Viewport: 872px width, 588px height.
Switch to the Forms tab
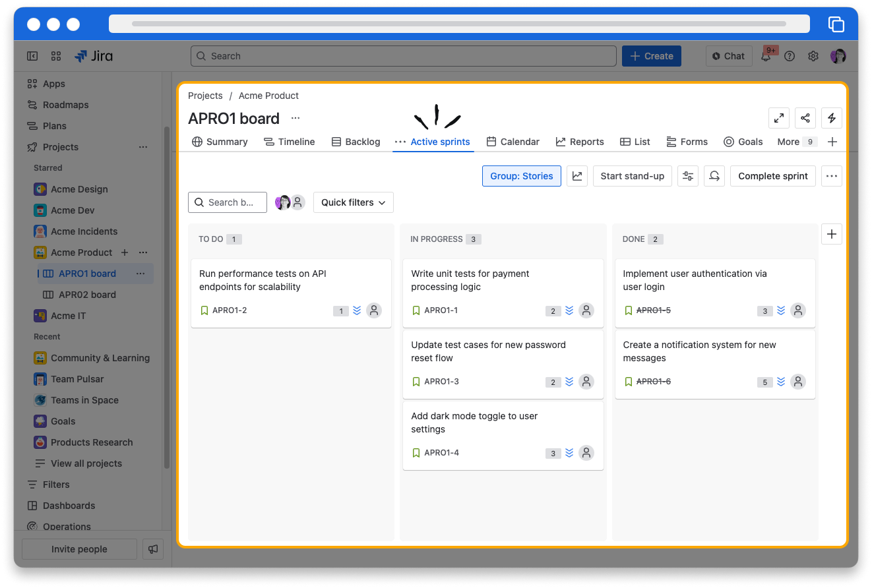click(x=687, y=142)
